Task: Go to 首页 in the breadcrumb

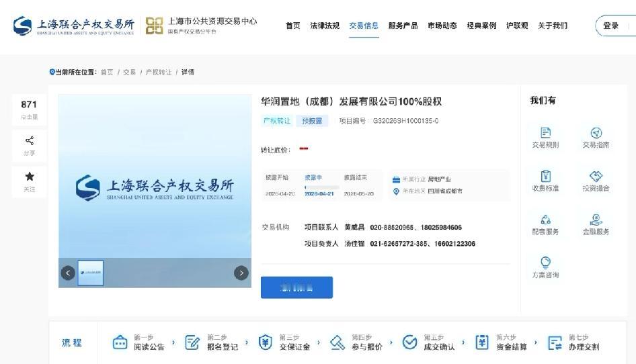Action: 107,72
